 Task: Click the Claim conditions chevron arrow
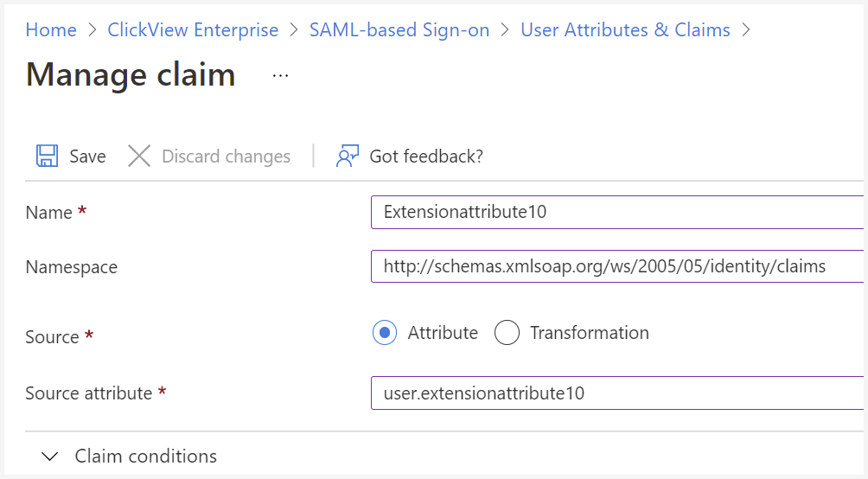point(50,457)
